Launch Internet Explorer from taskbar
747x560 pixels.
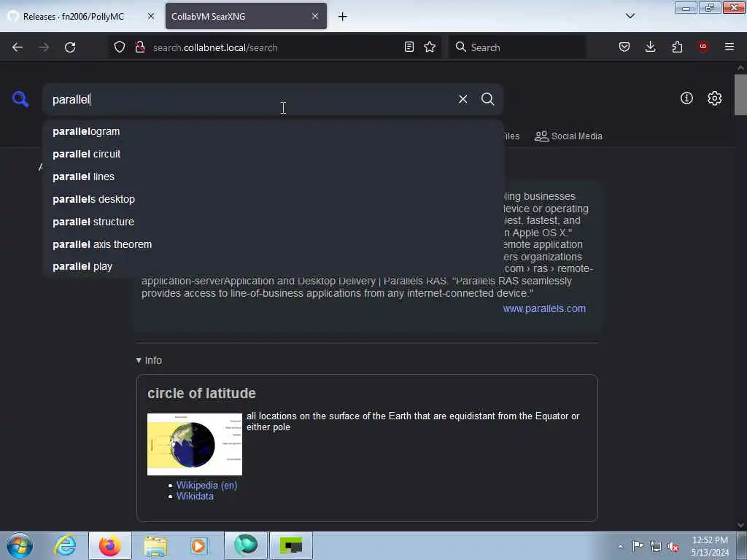(65, 545)
